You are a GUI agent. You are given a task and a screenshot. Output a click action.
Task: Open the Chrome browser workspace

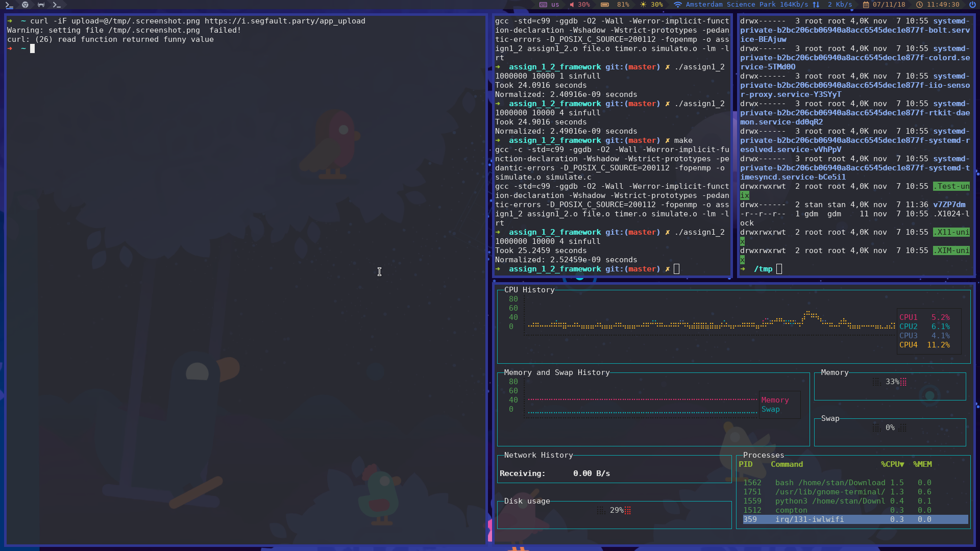click(25, 5)
